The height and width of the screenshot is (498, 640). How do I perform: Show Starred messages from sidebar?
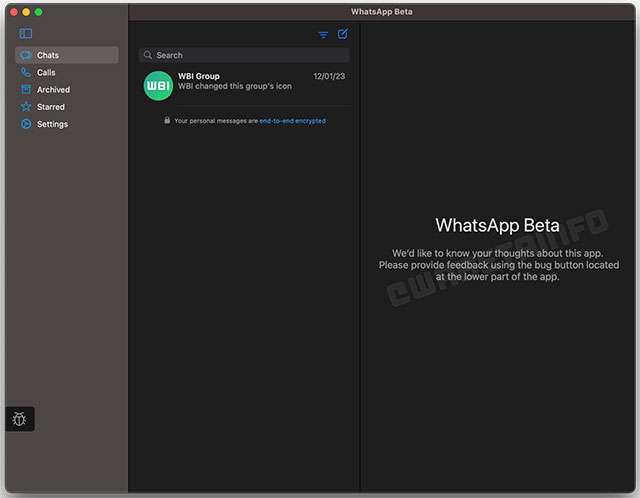pyautogui.click(x=50, y=107)
